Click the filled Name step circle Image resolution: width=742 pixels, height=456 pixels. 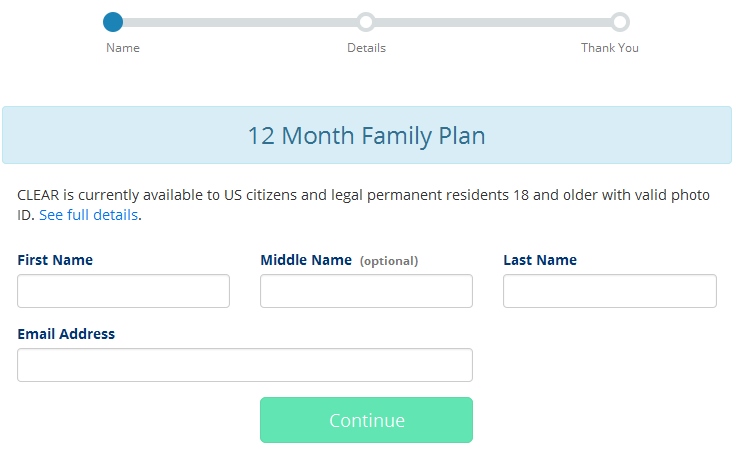click(113, 22)
